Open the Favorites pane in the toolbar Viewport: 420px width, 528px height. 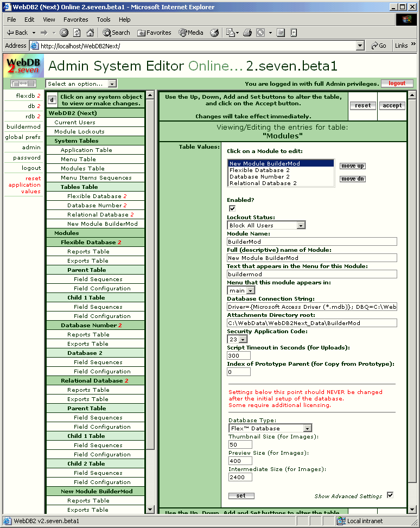point(155,33)
